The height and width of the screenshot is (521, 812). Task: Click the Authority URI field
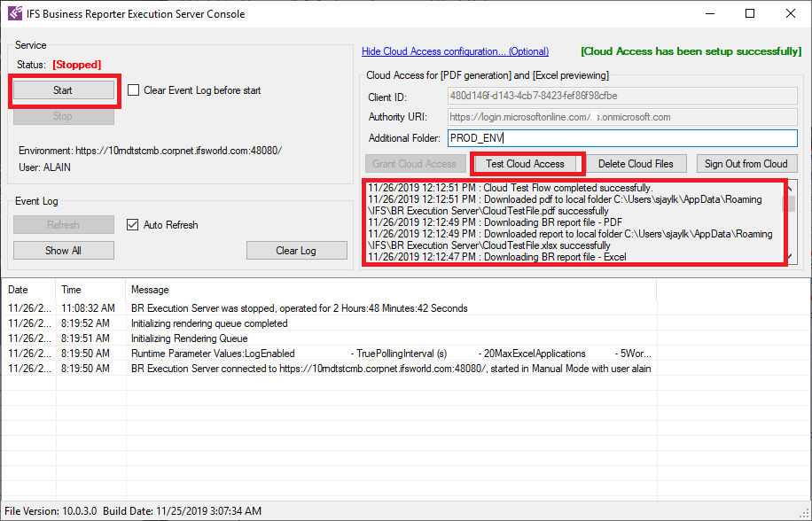[622, 117]
